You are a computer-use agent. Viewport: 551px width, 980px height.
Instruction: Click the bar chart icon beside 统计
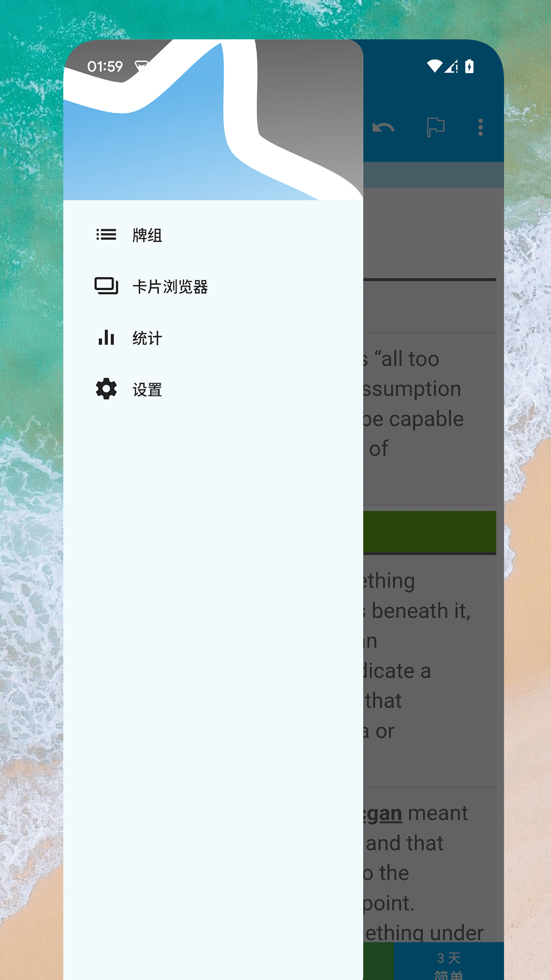click(106, 337)
